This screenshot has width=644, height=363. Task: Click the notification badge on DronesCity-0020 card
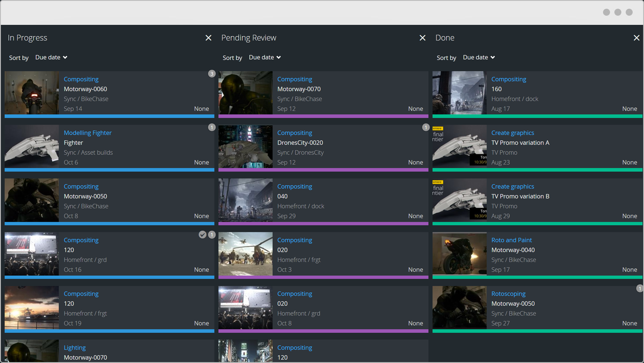[426, 127]
